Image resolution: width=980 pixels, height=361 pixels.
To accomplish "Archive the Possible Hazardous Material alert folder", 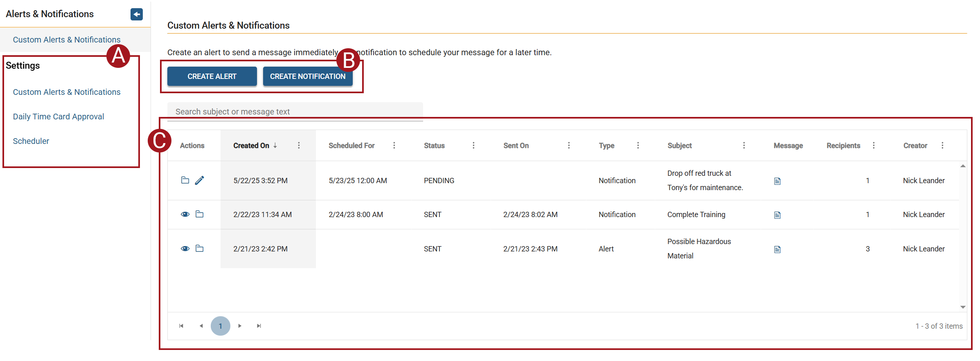I will [200, 249].
